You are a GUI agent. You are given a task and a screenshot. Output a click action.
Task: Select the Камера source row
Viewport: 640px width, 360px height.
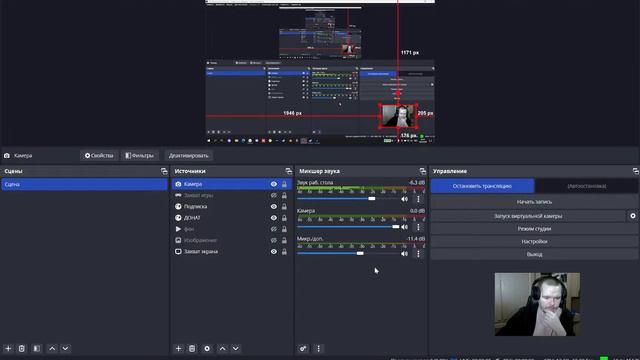coord(232,184)
